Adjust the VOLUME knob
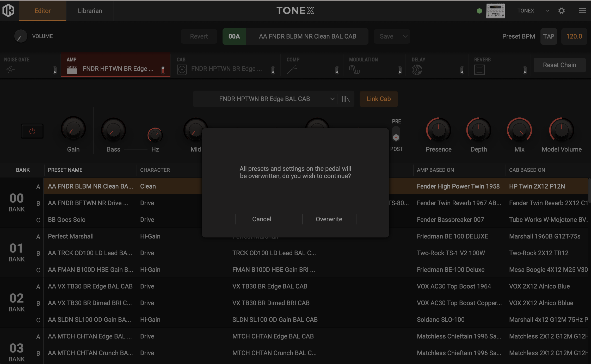 pyautogui.click(x=21, y=36)
